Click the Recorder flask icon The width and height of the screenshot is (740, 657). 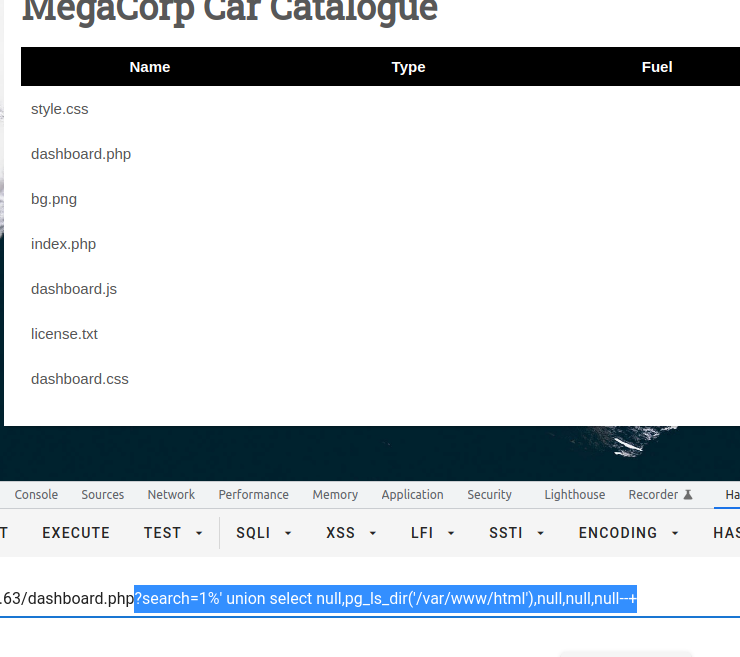click(688, 495)
